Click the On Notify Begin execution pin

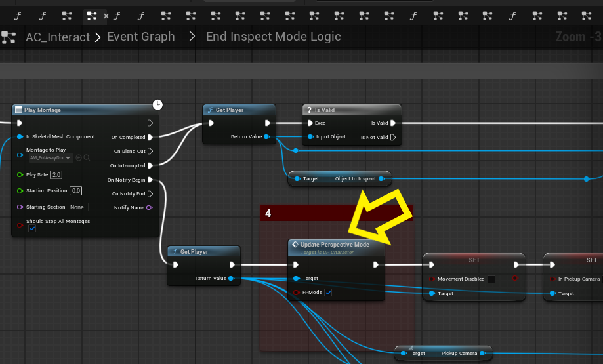pos(150,180)
